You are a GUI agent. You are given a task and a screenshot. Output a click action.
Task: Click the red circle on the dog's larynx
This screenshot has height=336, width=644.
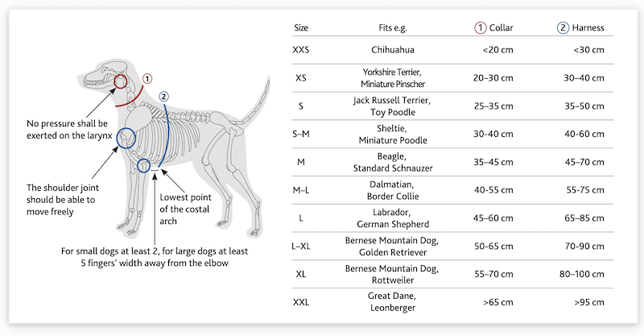tap(120, 81)
